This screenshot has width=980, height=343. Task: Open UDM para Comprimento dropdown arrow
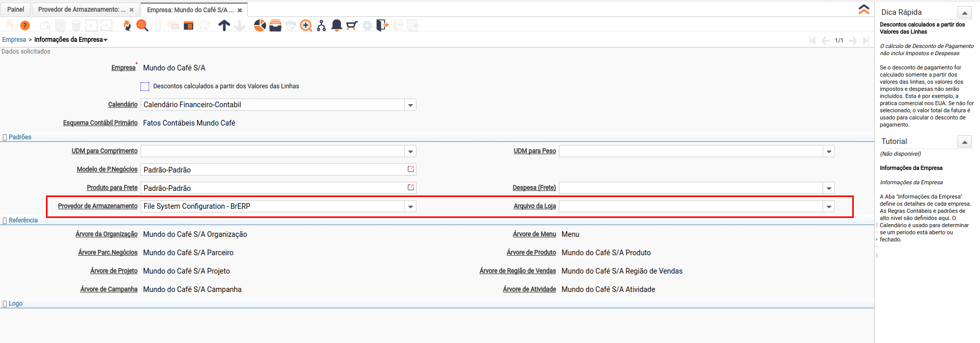click(410, 152)
